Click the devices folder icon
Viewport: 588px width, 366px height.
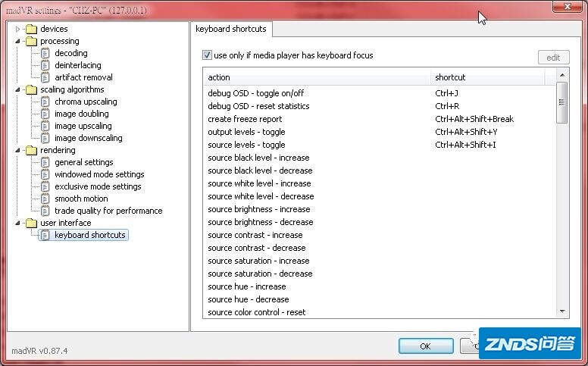(32, 29)
